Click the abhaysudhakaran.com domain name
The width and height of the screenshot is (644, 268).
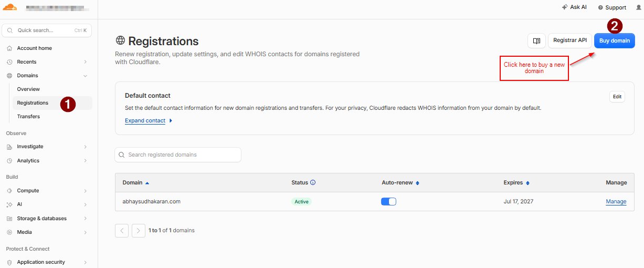152,202
